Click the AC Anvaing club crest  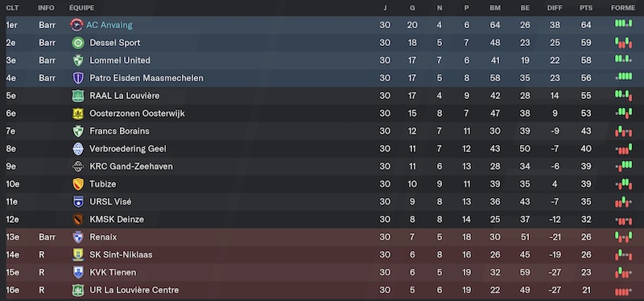pyautogui.click(x=76, y=25)
